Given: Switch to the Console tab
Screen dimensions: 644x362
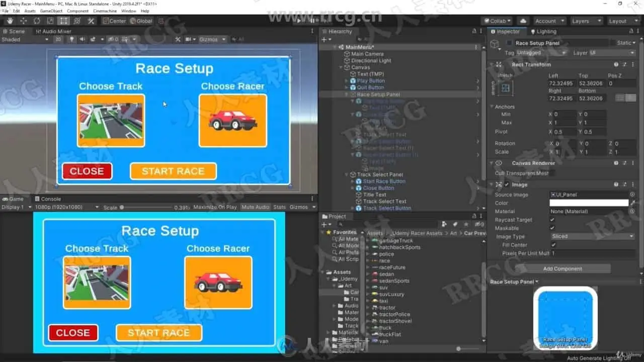Looking at the screenshot, I should (x=47, y=199).
